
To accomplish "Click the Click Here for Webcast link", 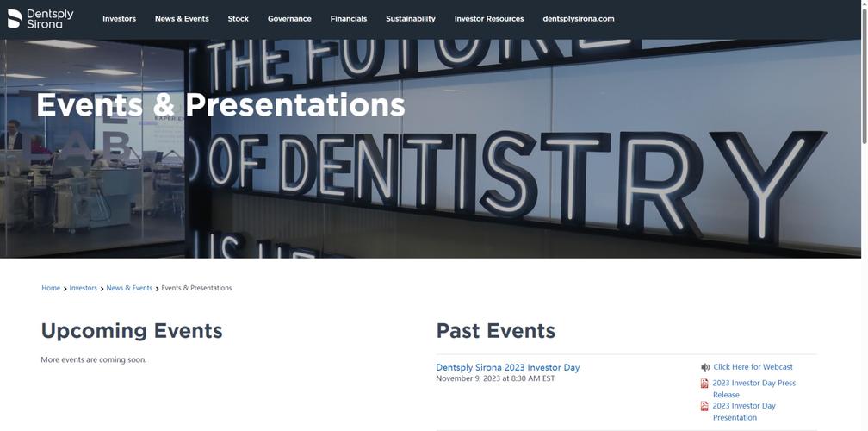I will (753, 366).
